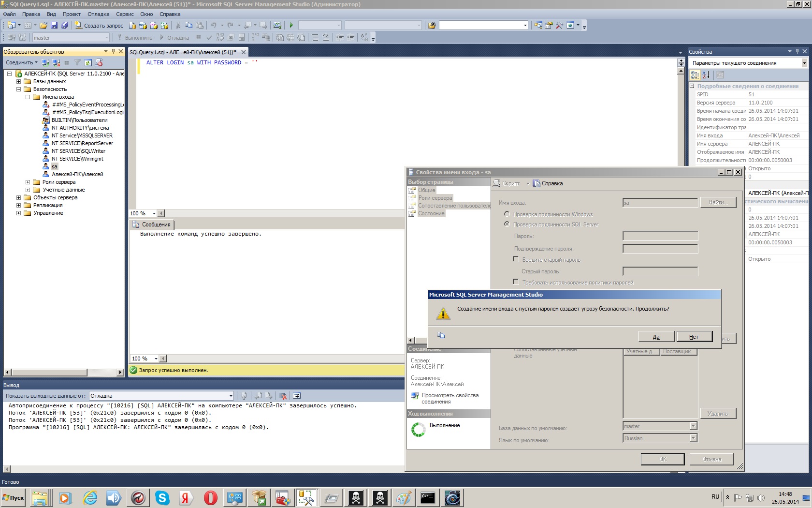Image resolution: width=812 pixels, height=508 pixels.
Task: Expand the Базы данных tree node
Action: (x=18, y=81)
